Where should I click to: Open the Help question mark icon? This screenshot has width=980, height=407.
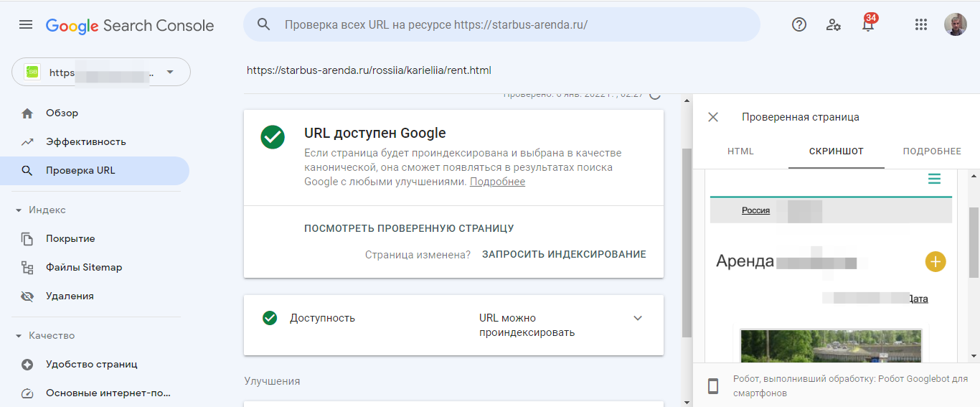799,24
